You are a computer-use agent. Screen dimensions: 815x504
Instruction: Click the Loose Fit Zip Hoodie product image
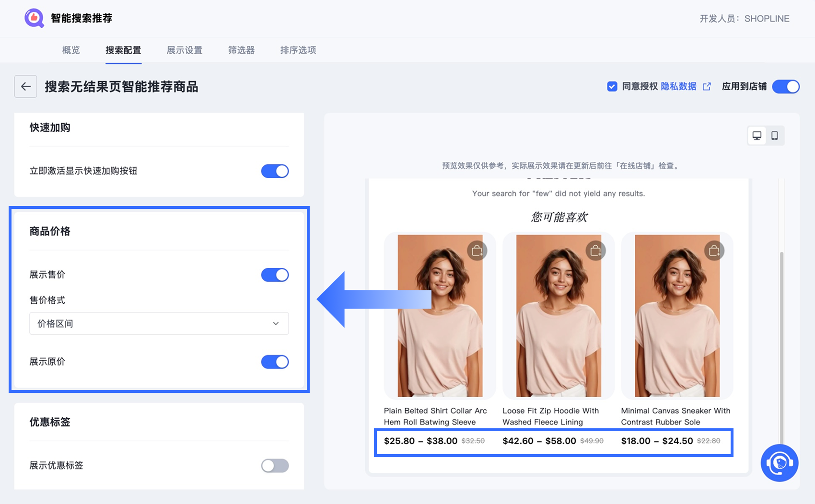point(559,316)
